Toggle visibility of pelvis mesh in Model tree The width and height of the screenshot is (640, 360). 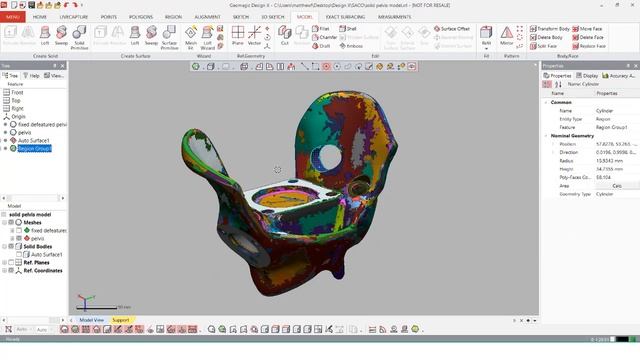coord(19,238)
